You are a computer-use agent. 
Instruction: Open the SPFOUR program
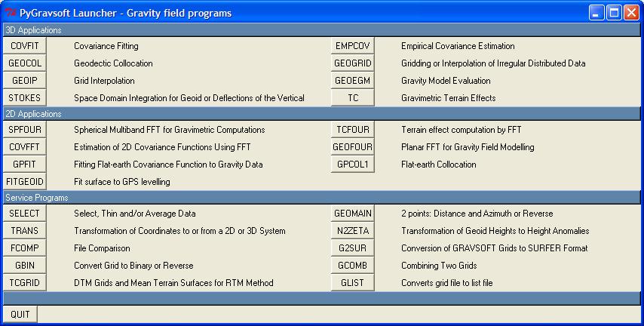[x=25, y=130]
